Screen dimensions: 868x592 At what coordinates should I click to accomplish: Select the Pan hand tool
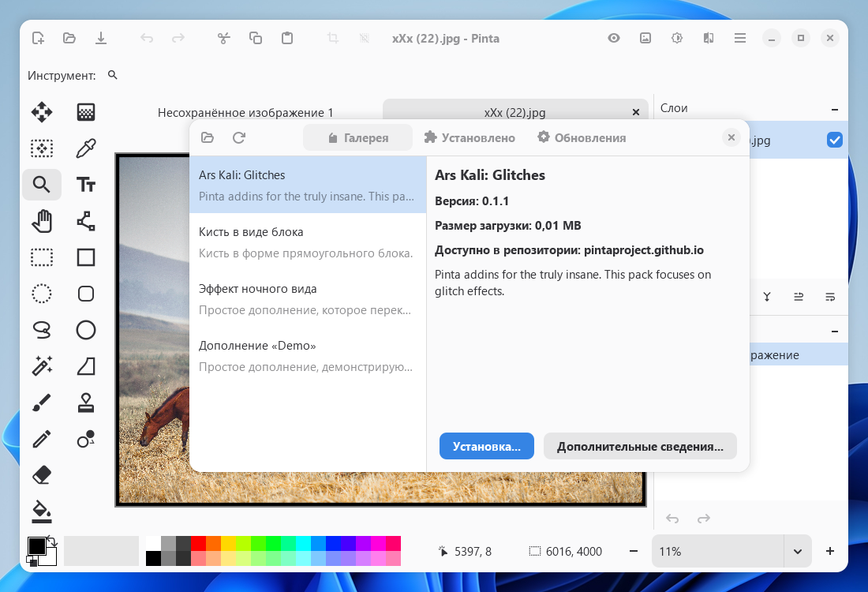click(x=42, y=221)
